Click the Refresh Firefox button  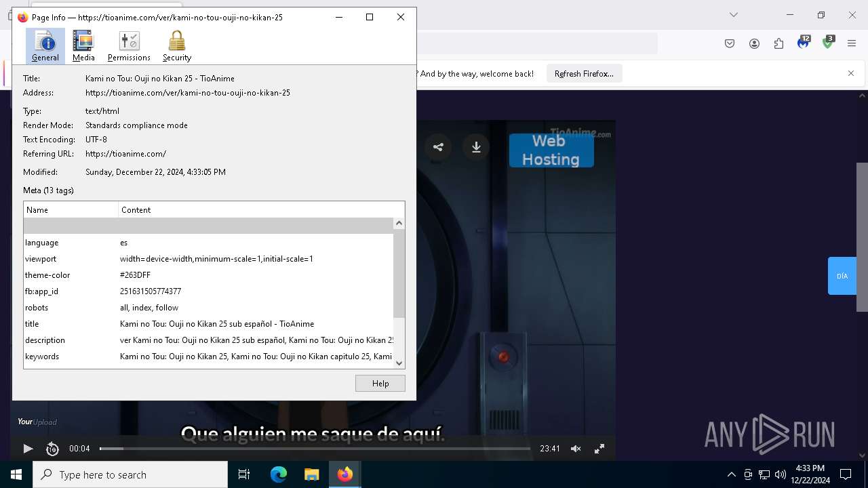[584, 74]
